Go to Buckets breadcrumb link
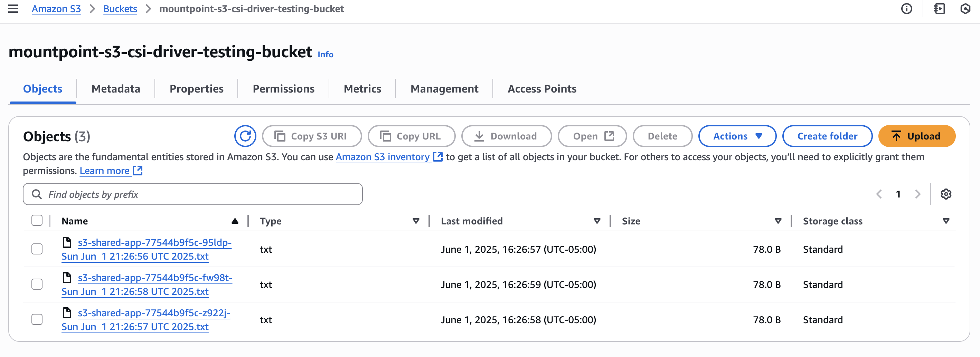 pyautogui.click(x=120, y=9)
